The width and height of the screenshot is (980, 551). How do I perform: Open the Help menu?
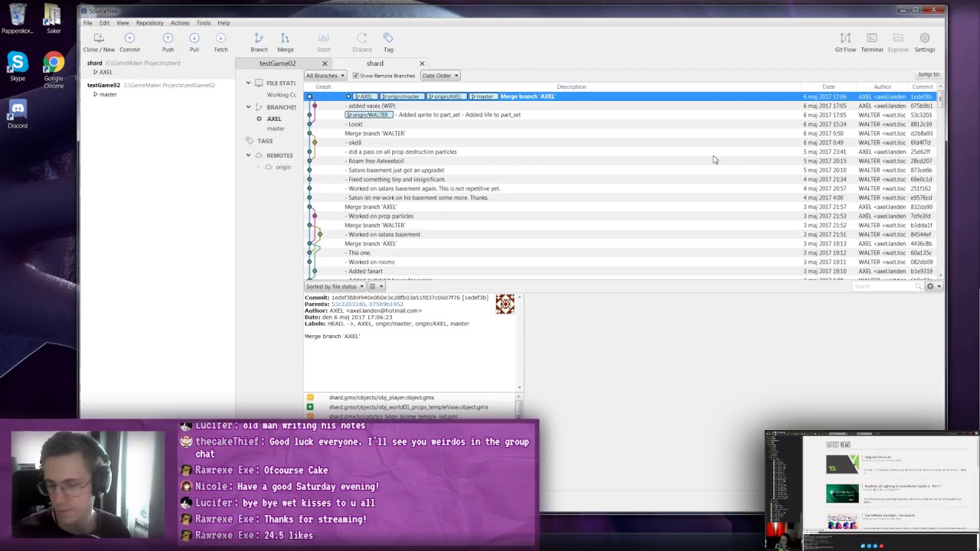tap(224, 23)
